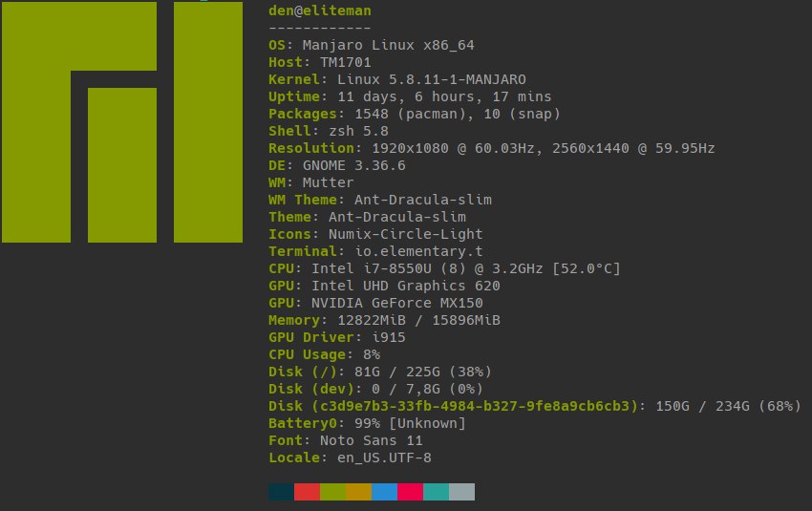Select the Battery0 line 99% [Unknown]
The height and width of the screenshot is (511, 812).
[x=367, y=423]
